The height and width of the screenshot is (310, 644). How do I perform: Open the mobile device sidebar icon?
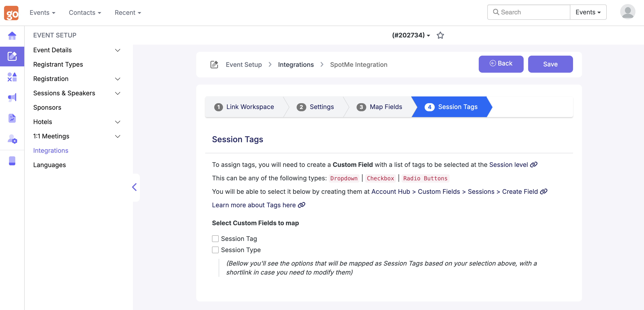pos(12,161)
